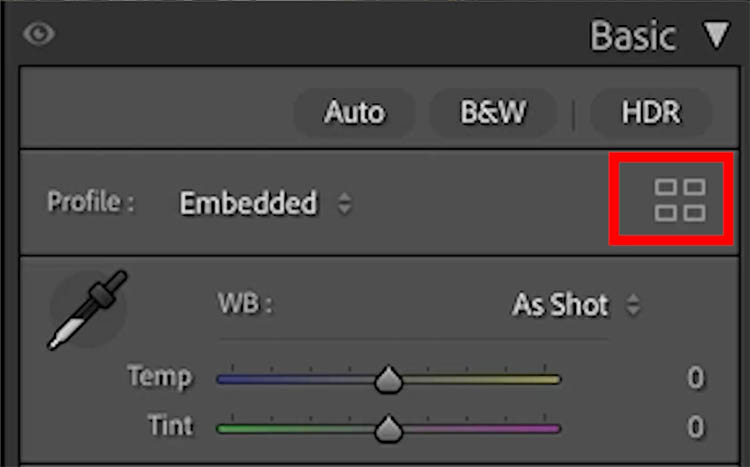750x467 pixels.
Task: Click the Tint value field showing 0
Action: pyautogui.click(x=695, y=427)
